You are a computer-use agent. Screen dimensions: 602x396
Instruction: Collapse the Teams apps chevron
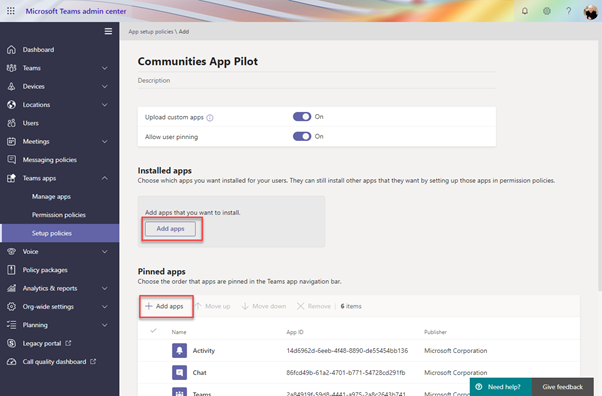pos(104,178)
